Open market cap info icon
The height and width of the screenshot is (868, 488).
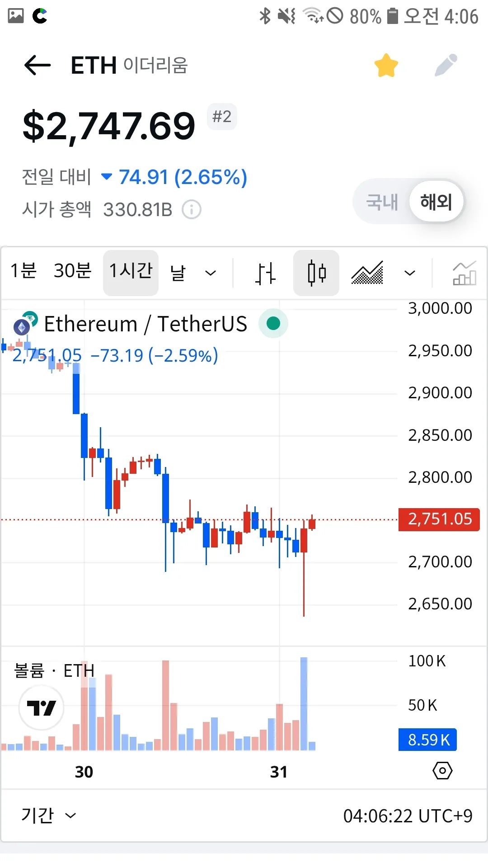coord(192,210)
